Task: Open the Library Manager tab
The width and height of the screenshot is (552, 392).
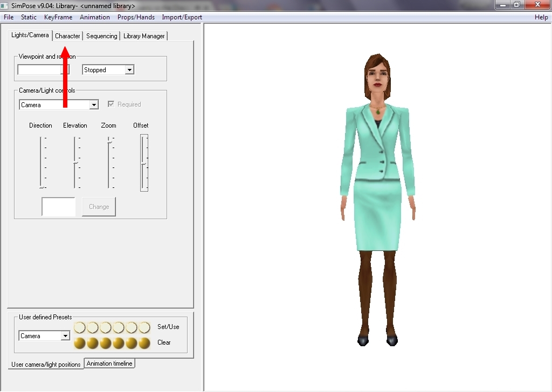Action: coord(144,36)
